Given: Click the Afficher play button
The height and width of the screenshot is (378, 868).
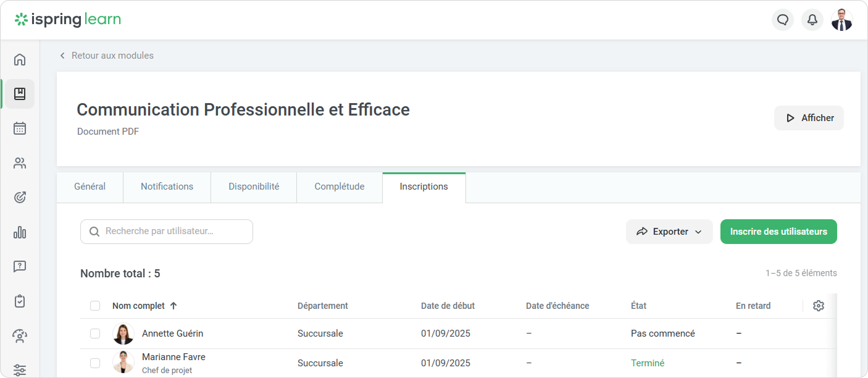Looking at the screenshot, I should (809, 118).
